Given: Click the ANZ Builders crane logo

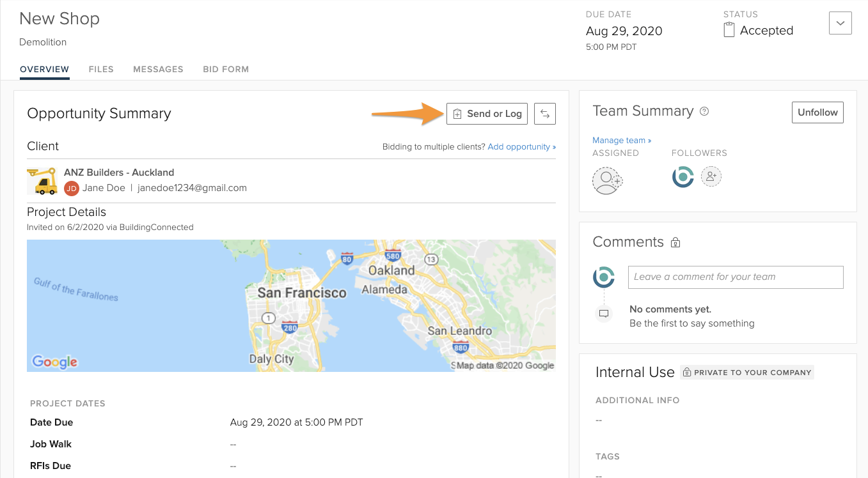Looking at the screenshot, I should point(43,181).
